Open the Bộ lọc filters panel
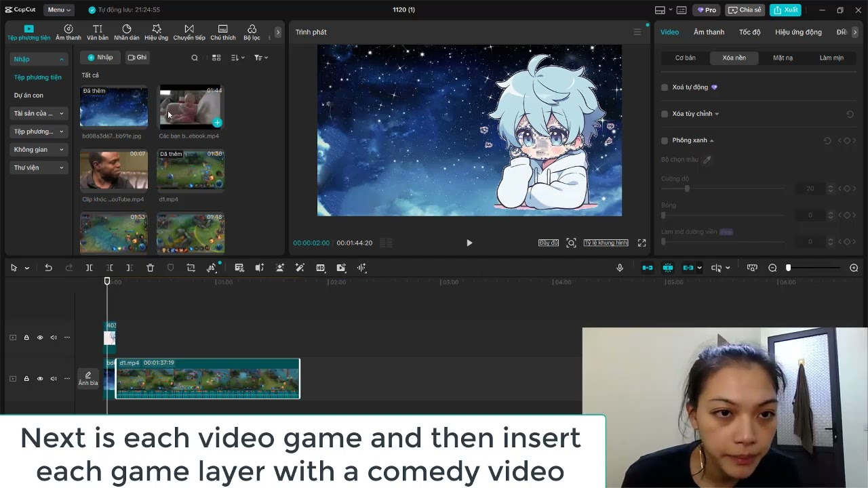 [x=252, y=32]
